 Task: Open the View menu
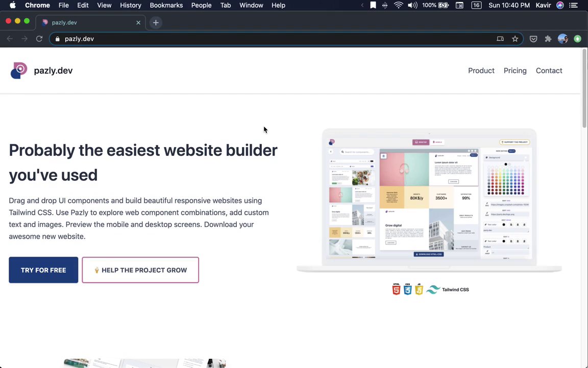104,5
